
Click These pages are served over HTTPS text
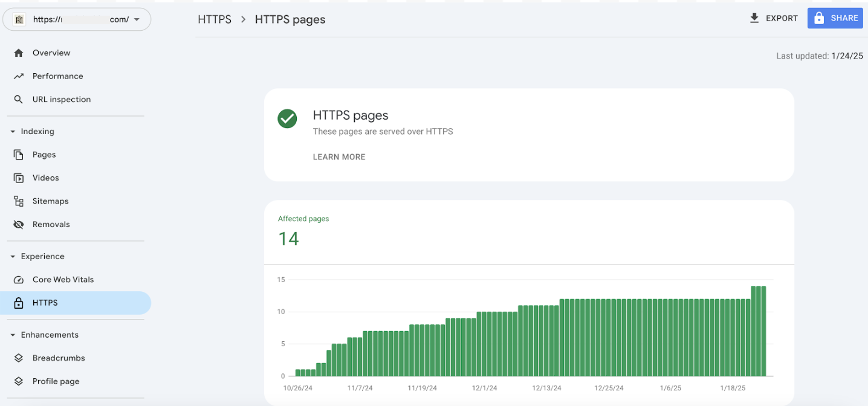(x=383, y=132)
